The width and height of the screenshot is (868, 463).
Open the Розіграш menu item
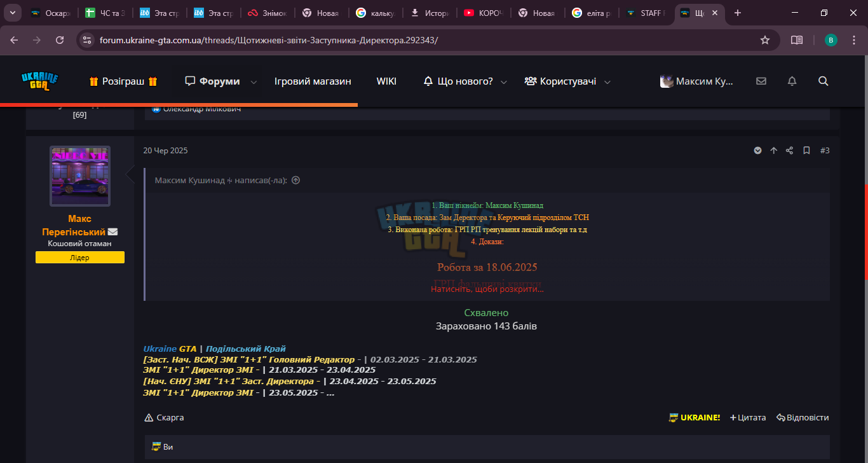tap(123, 81)
